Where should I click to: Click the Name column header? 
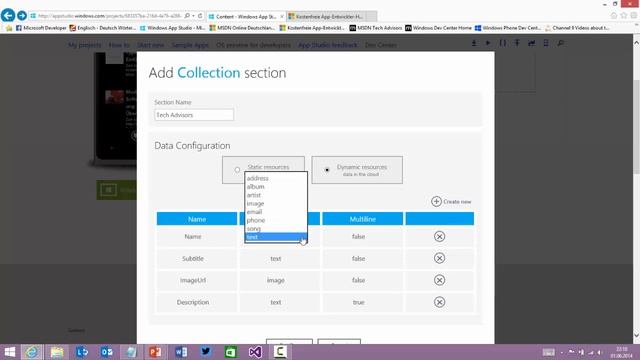click(197, 219)
